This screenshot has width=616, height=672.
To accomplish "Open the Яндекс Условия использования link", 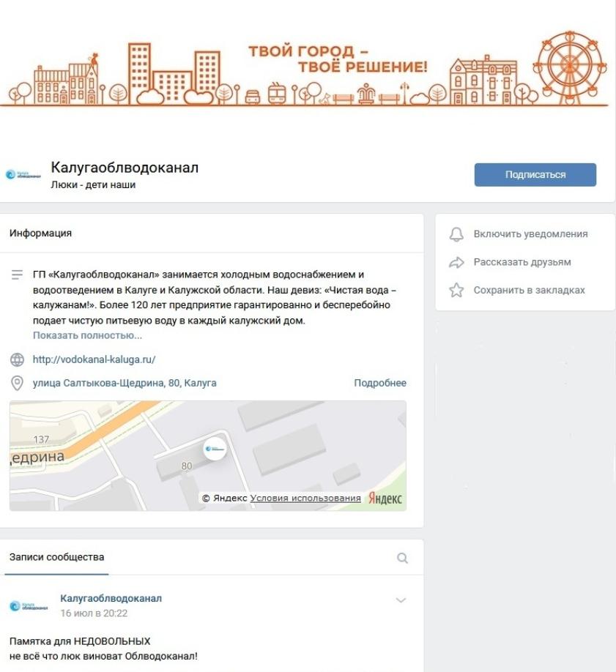I will coord(305,498).
